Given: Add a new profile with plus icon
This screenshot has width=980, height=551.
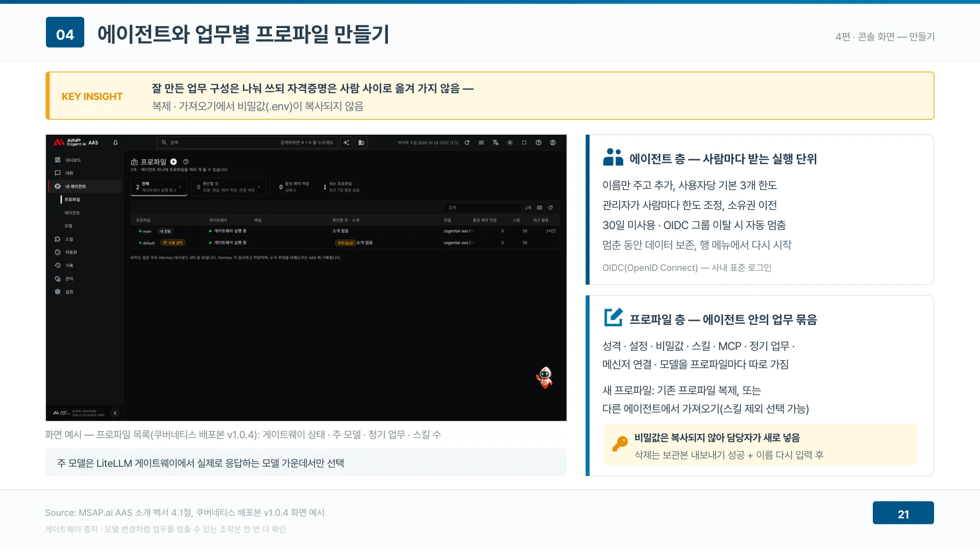Looking at the screenshot, I should pos(174,162).
